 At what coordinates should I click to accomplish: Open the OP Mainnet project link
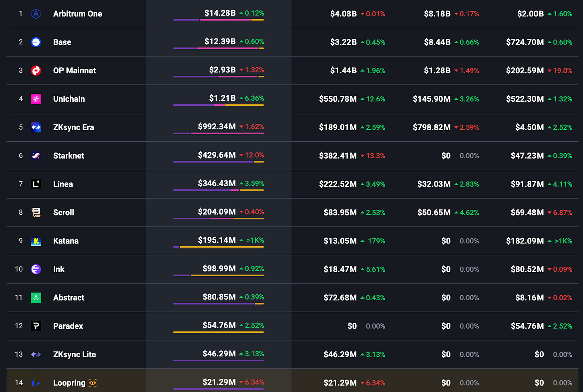click(x=74, y=70)
